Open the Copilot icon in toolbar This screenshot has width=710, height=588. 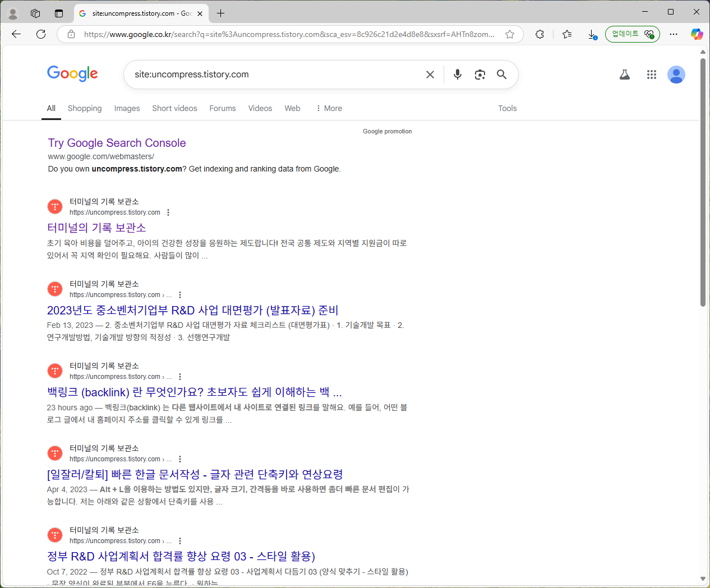click(697, 34)
